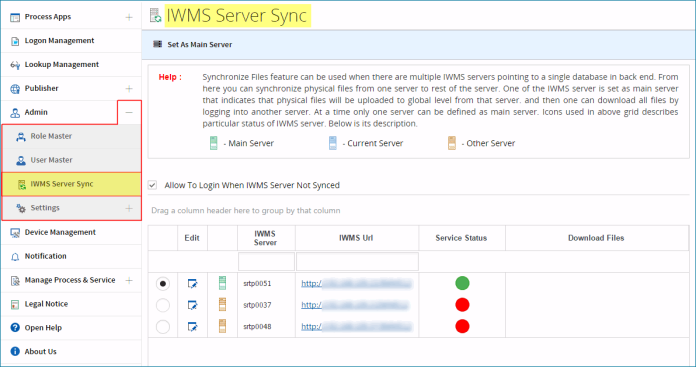696x367 pixels.
Task: Click edit icon for srtp0048 row
Action: click(192, 327)
